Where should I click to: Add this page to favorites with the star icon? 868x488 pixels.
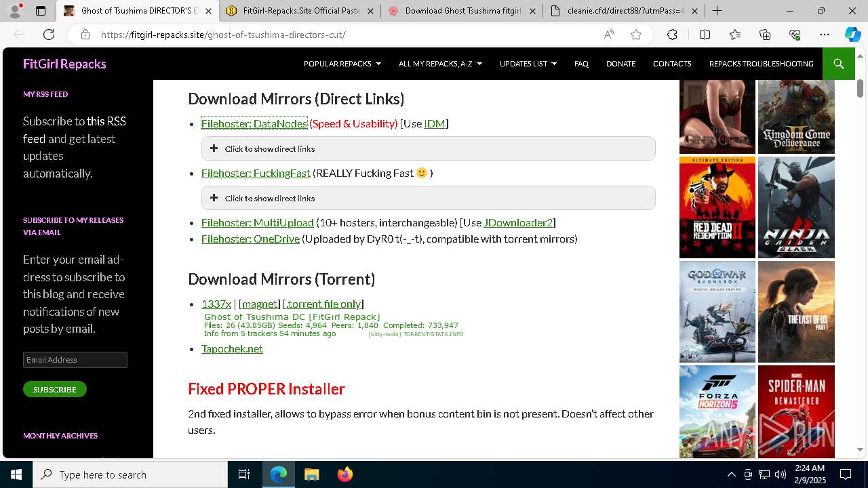(636, 35)
